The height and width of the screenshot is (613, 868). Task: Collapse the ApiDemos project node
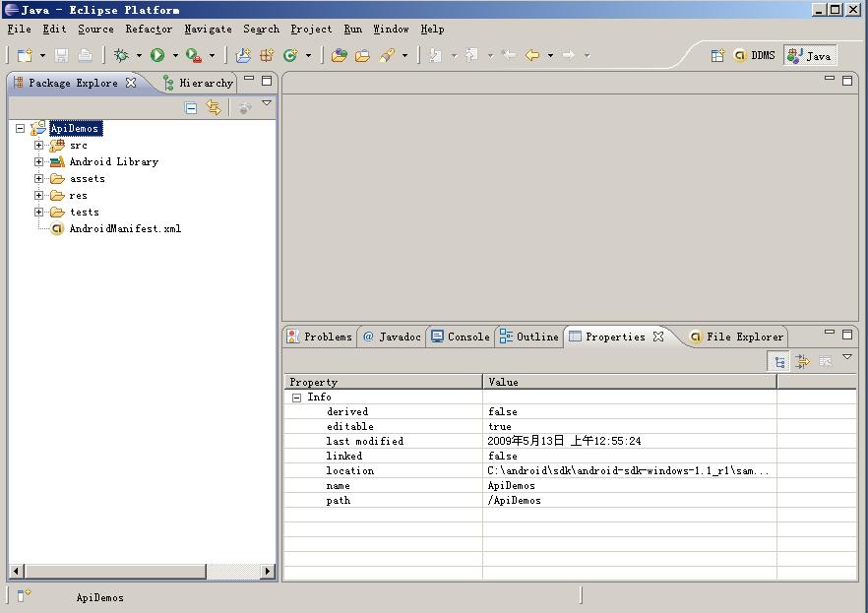[x=21, y=128]
